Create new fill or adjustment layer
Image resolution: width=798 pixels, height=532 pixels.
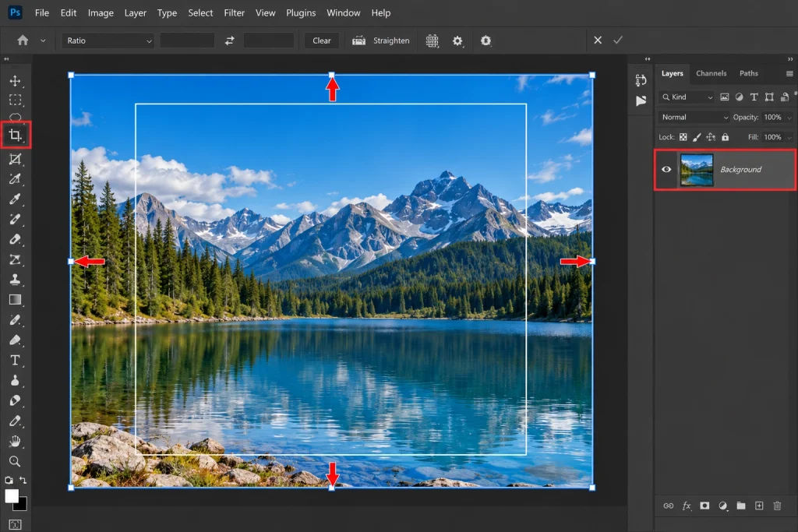pyautogui.click(x=722, y=506)
